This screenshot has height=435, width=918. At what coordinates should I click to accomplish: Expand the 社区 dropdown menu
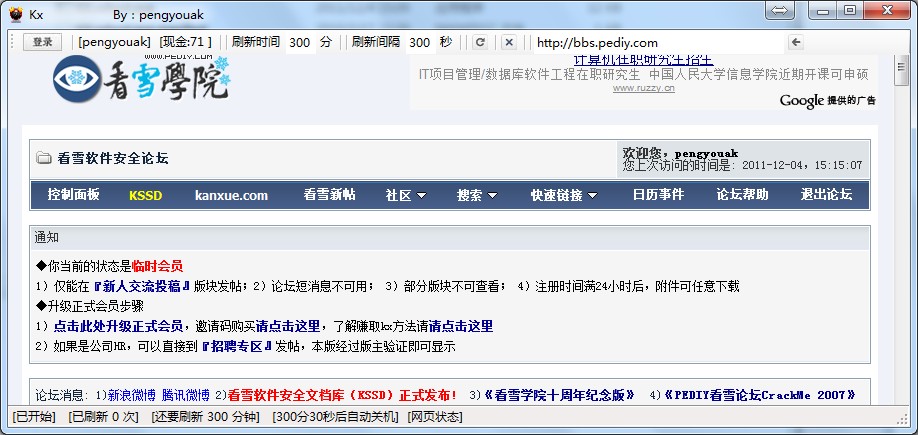tap(406, 196)
